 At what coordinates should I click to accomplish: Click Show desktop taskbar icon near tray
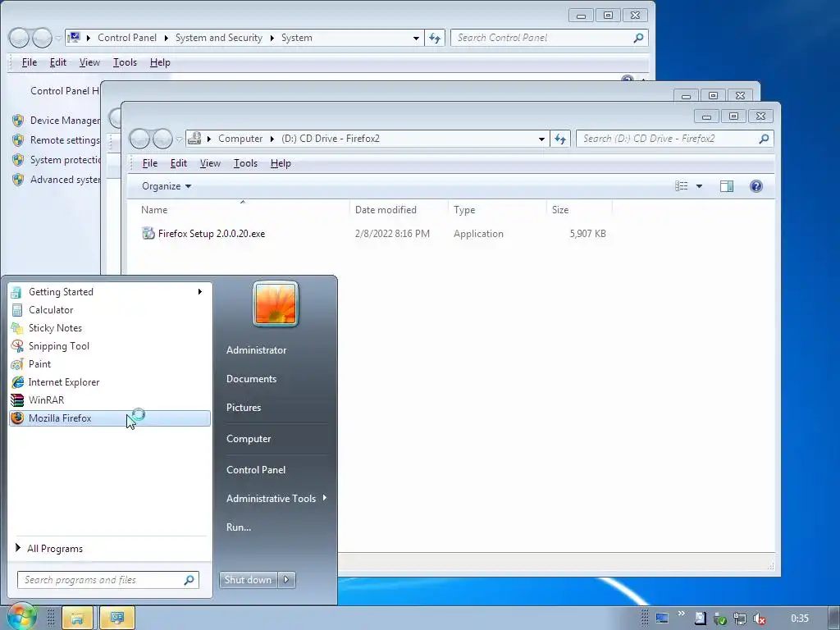point(662,619)
